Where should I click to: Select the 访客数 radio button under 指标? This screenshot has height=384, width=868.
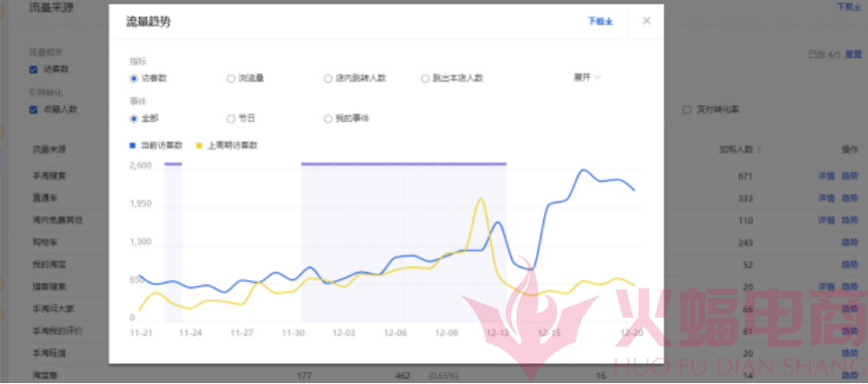pos(133,79)
